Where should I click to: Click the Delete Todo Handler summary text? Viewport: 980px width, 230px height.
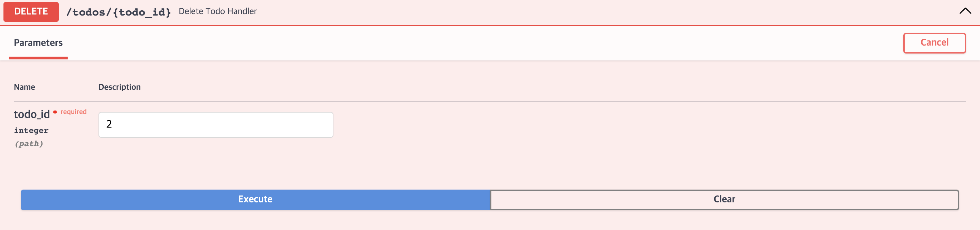click(x=218, y=11)
